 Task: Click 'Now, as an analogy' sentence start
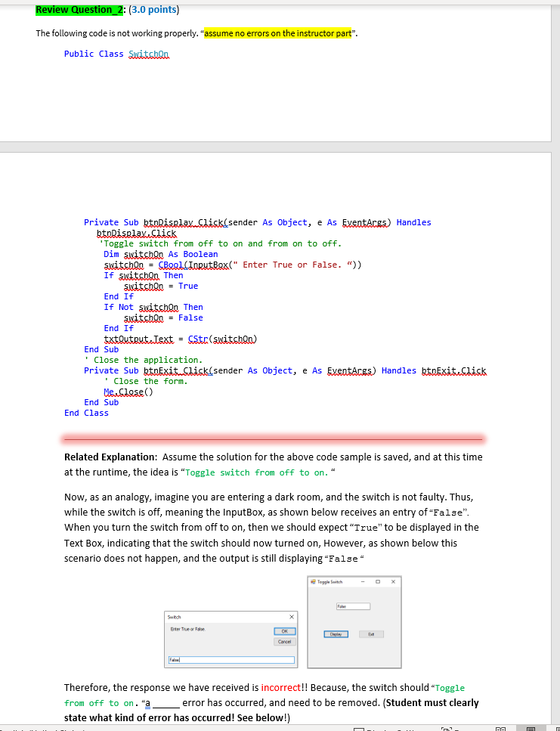108,497
